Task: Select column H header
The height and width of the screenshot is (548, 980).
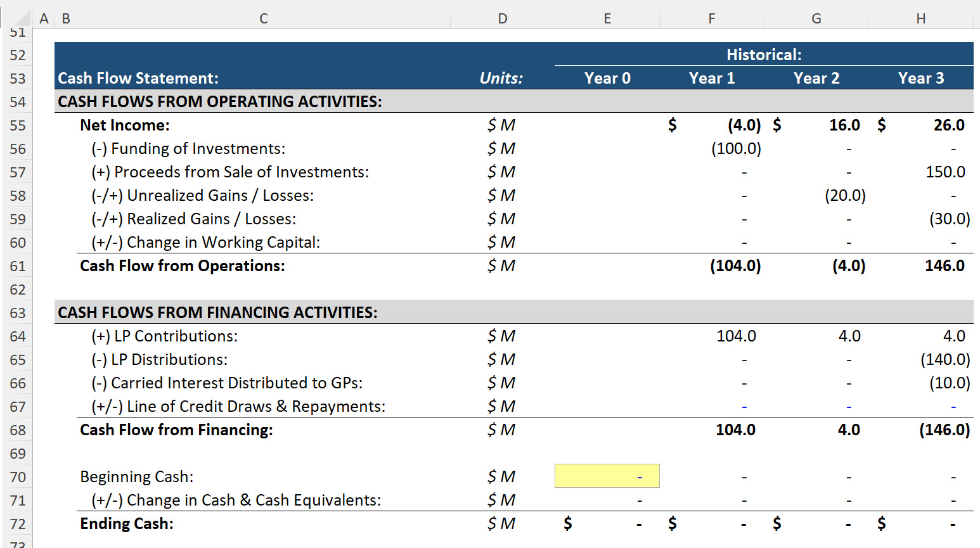Action: click(921, 18)
